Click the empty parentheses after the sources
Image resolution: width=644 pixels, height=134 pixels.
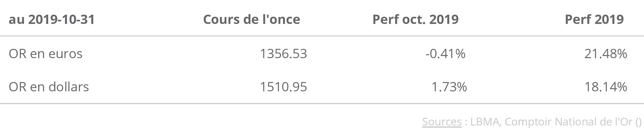(x=638, y=122)
